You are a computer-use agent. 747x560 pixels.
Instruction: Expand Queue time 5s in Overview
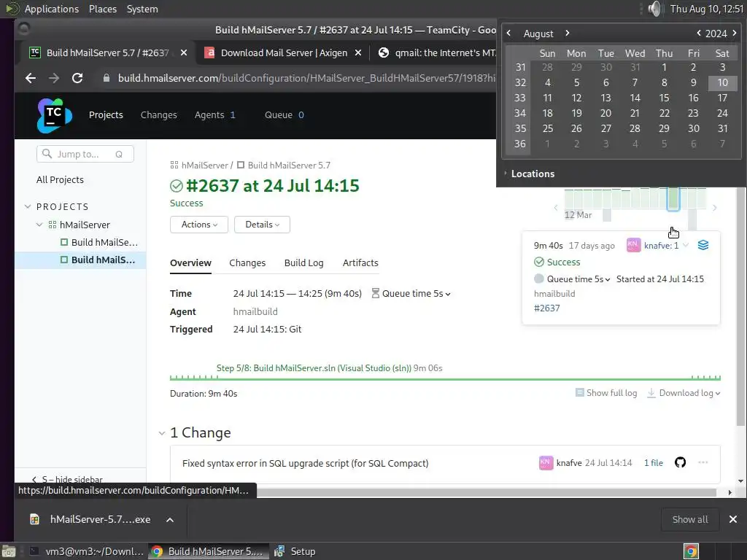[x=417, y=293]
